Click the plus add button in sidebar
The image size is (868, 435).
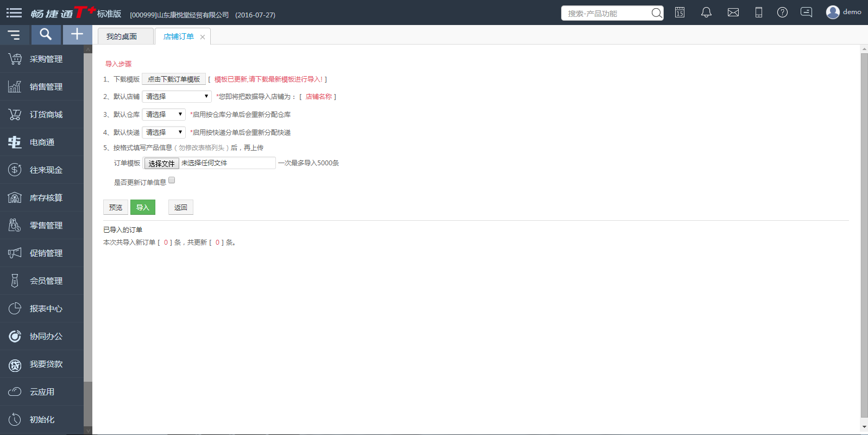pos(77,35)
